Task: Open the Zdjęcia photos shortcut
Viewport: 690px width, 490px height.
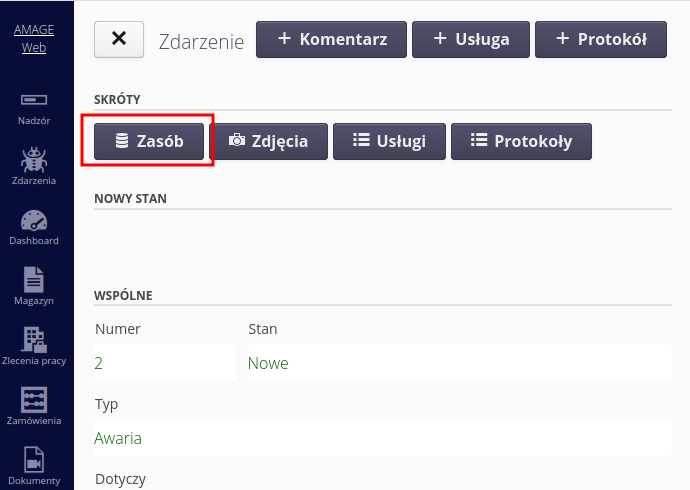Action: (267, 141)
